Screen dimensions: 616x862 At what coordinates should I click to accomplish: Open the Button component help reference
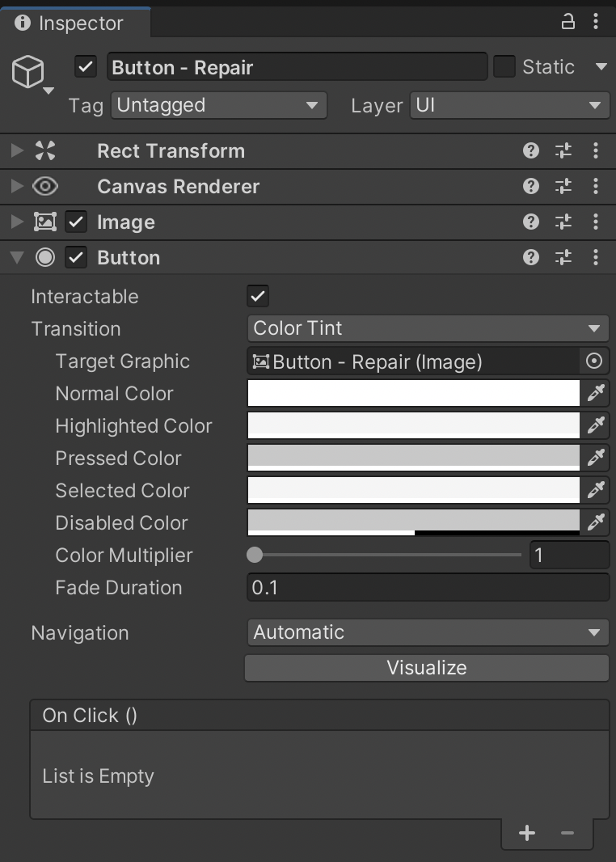[x=531, y=257]
